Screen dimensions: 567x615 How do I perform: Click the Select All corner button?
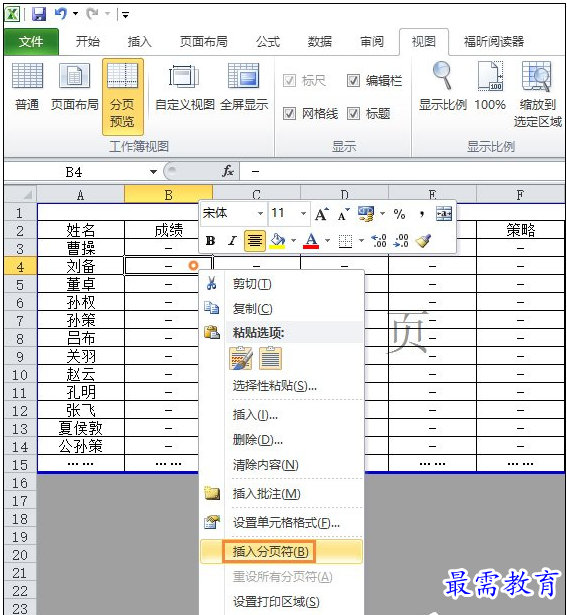point(20,194)
